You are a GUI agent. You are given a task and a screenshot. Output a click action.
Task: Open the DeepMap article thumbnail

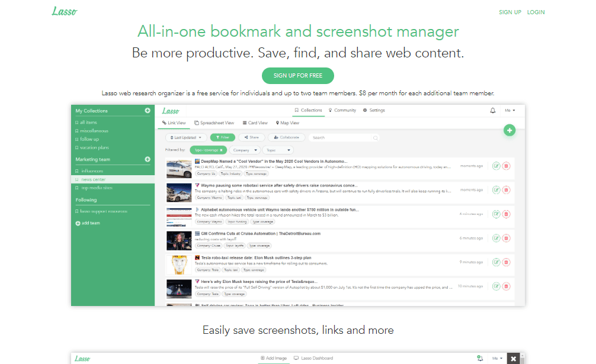tap(179, 169)
